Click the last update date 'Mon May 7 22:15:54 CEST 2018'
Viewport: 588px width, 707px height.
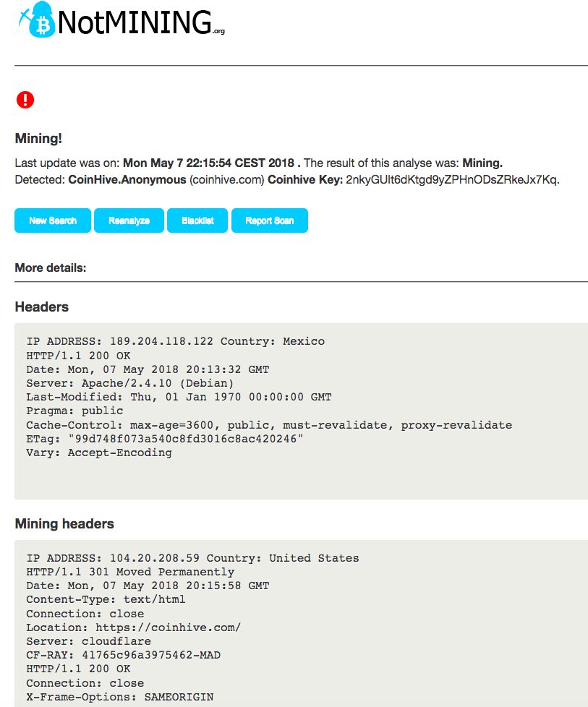click(208, 163)
